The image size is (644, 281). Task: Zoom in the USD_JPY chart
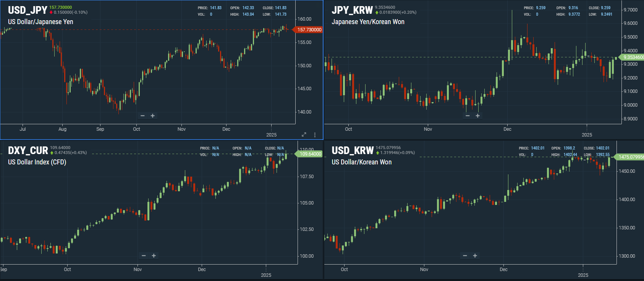[x=152, y=115]
